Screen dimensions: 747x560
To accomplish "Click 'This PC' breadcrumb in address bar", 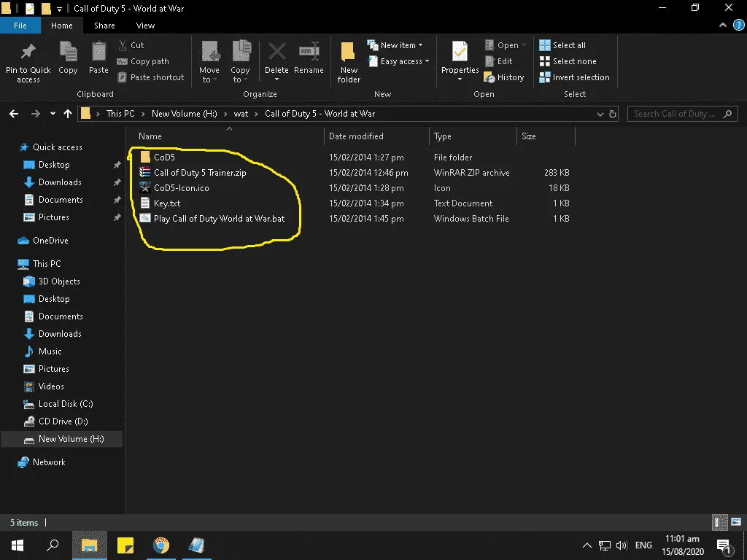I will 120,114.
